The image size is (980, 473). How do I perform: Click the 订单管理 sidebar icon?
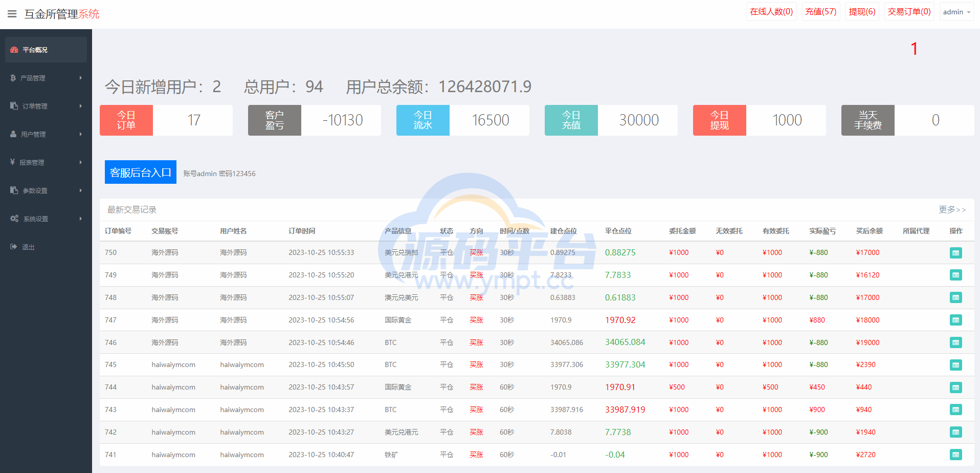[14, 106]
